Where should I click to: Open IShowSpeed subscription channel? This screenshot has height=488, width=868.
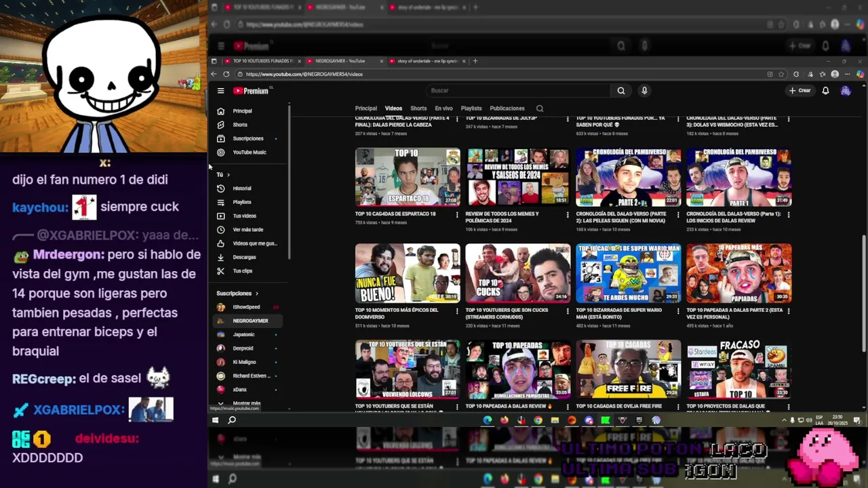click(x=247, y=307)
